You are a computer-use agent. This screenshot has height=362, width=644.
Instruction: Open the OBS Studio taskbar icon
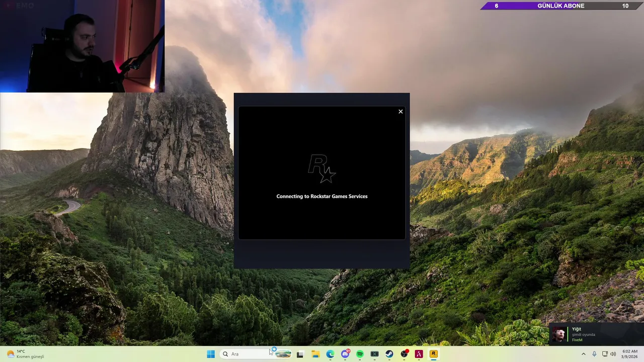coord(404,354)
